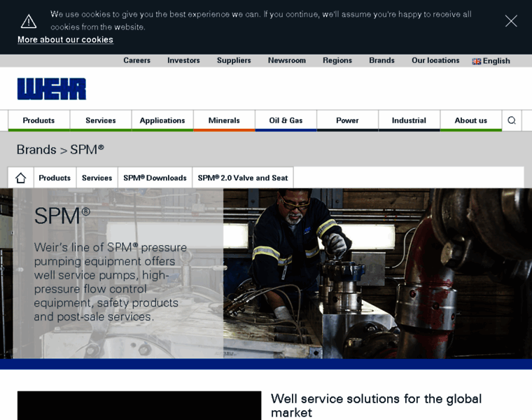Click the Weir logo

(52, 89)
